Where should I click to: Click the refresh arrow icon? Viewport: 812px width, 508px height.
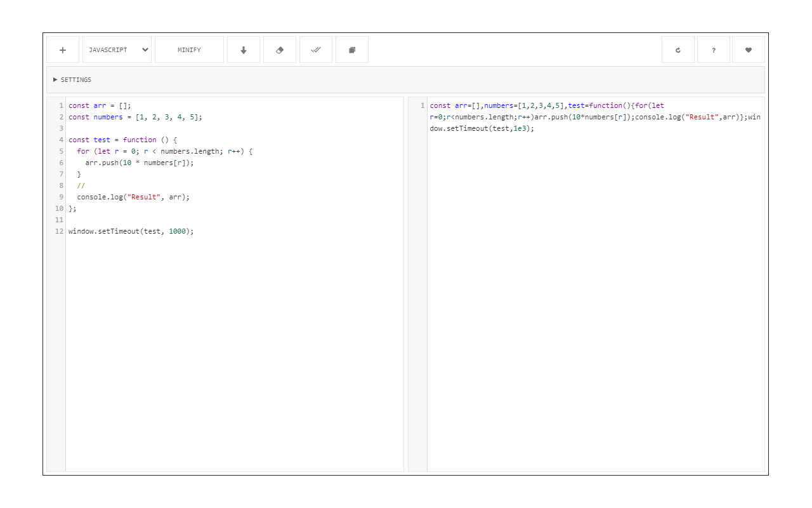[x=678, y=50]
